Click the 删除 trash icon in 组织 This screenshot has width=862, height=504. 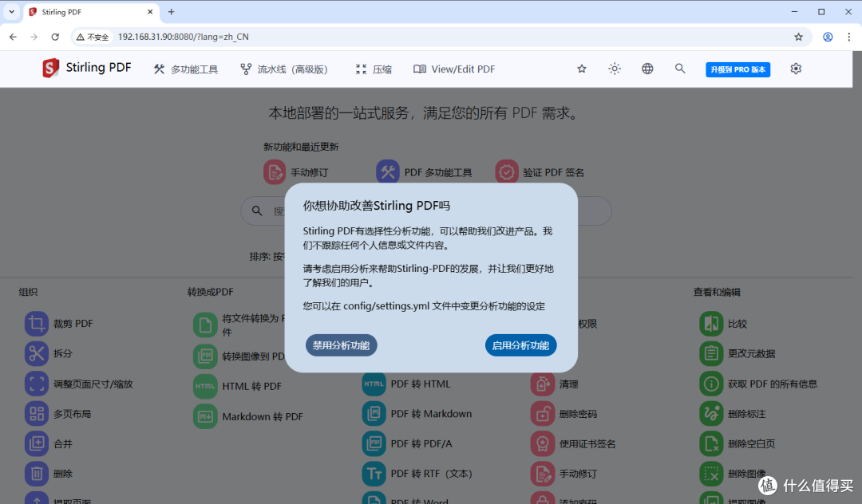pos(36,473)
